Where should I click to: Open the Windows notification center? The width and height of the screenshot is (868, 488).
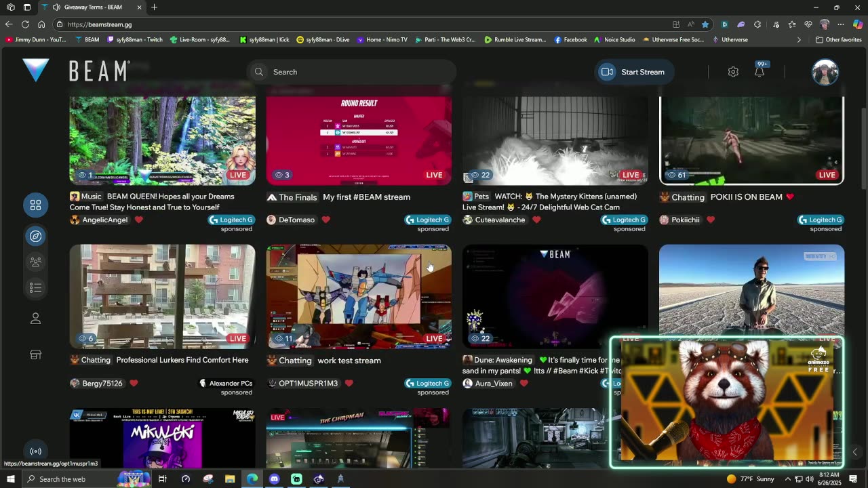(853, 479)
